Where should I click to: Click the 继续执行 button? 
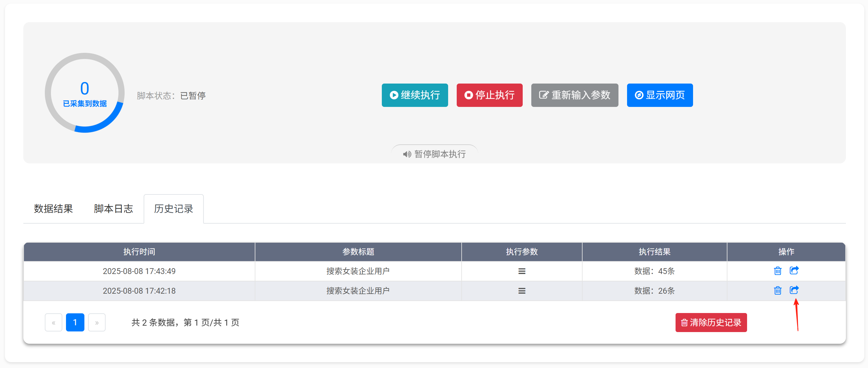pos(414,95)
